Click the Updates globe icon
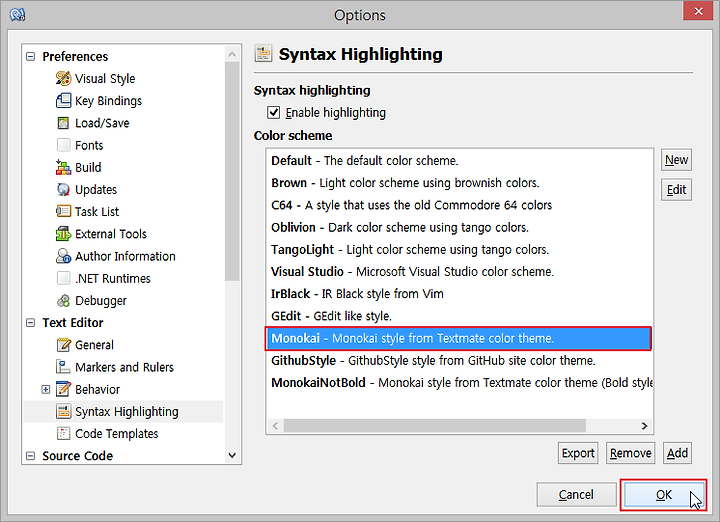The image size is (720, 522). [63, 190]
